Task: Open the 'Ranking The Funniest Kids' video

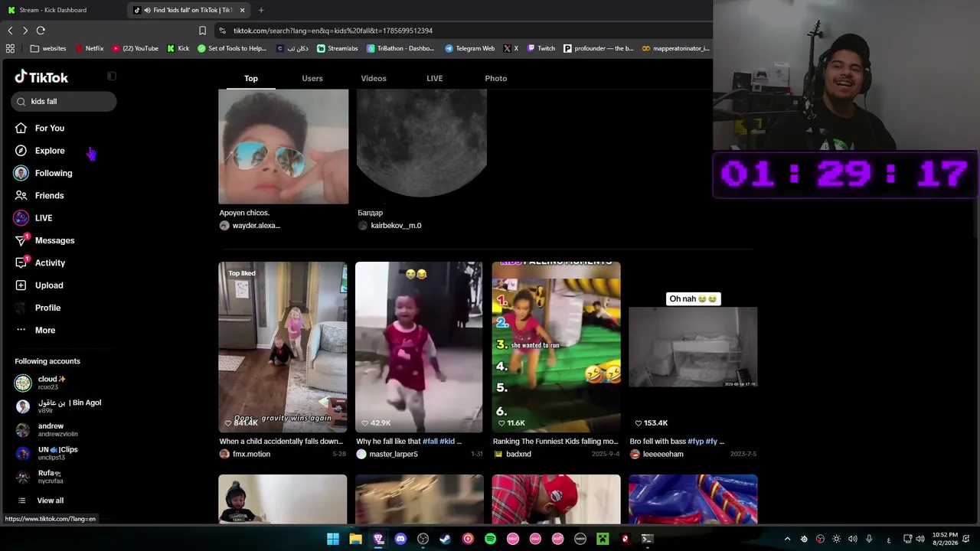Action: tap(556, 347)
